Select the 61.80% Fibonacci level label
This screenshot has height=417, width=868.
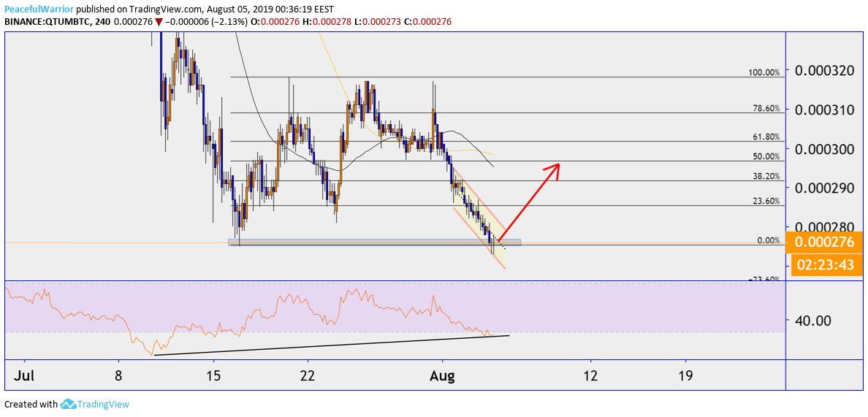(766, 137)
